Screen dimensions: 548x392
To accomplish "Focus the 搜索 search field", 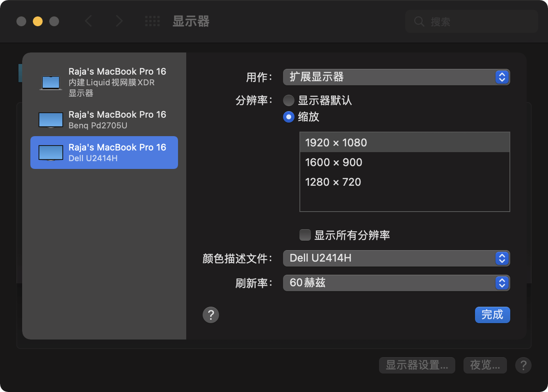I will click(472, 21).
